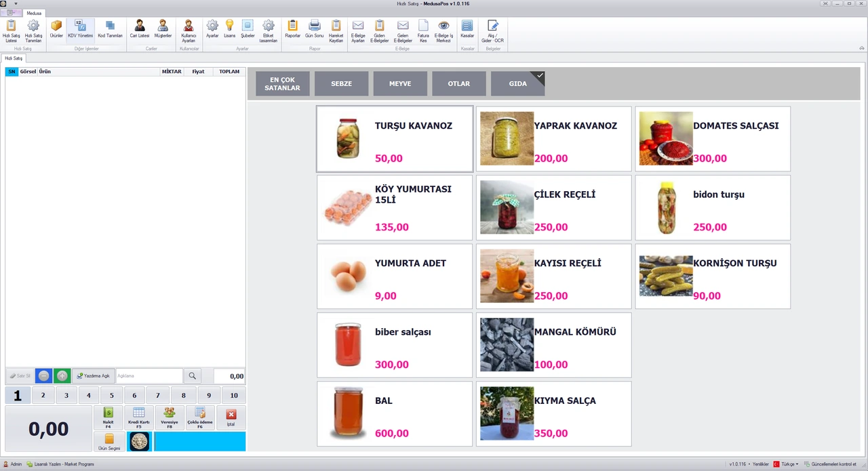
Task: Select the Medusa ribbon tab
Action: [x=34, y=13]
